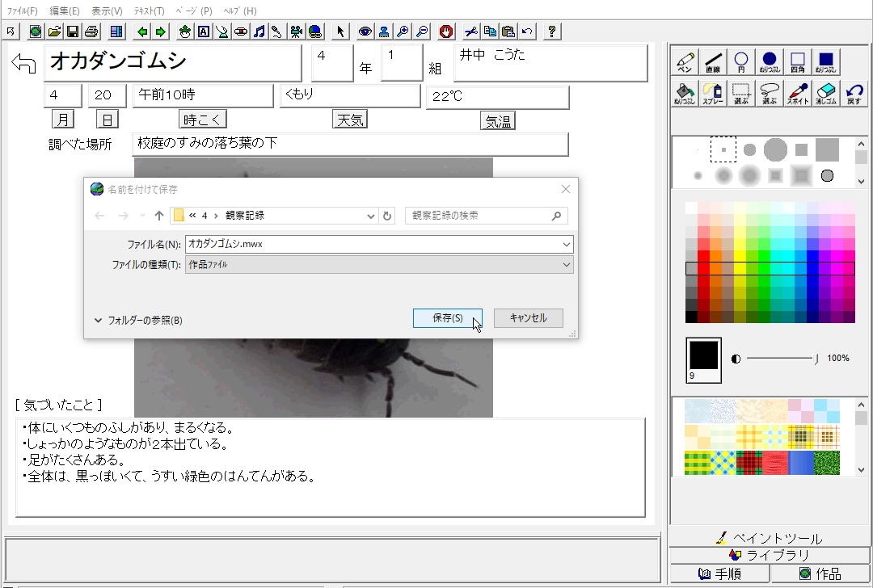Select the ペン (pen) tool
This screenshot has height=588, width=873.
(x=685, y=62)
